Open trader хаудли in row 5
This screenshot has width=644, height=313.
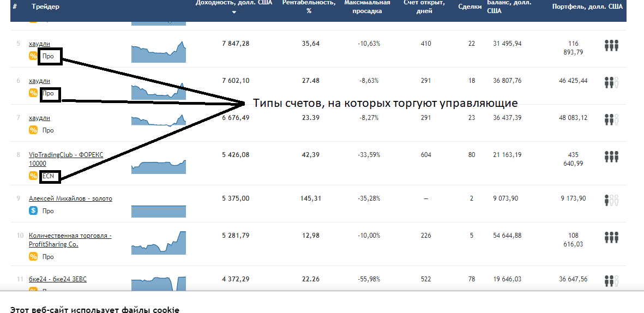point(39,44)
